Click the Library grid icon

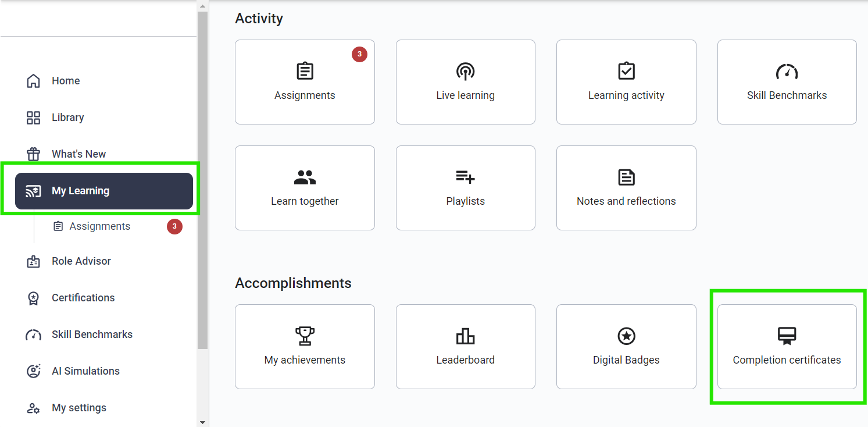[x=34, y=118]
